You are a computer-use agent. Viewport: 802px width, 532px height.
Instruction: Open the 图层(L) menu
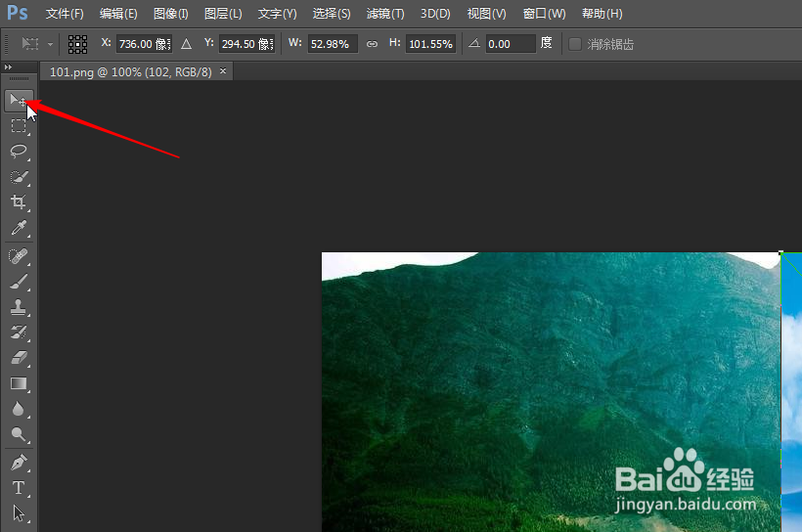(x=223, y=14)
